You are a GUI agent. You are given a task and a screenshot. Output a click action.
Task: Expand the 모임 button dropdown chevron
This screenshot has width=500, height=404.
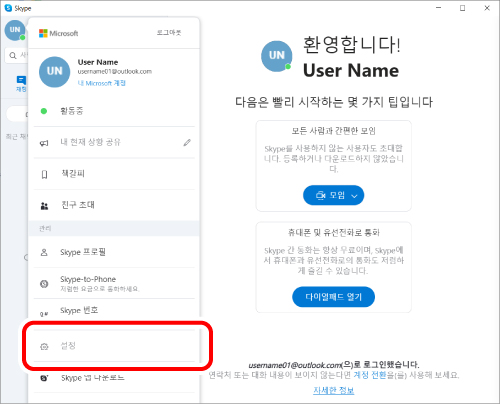tap(354, 196)
